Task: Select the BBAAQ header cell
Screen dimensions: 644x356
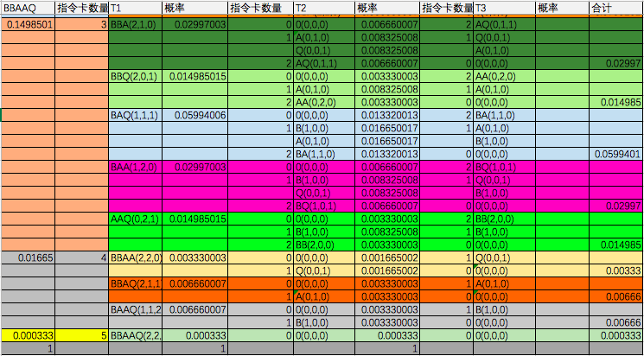Action: pos(28,8)
